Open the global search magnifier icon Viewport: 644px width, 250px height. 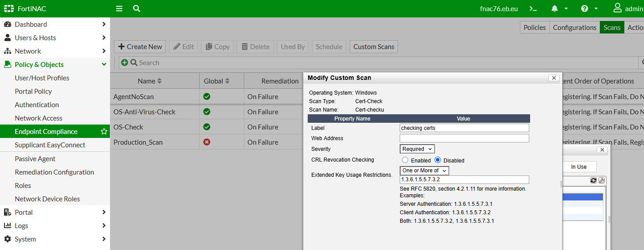[137, 8]
